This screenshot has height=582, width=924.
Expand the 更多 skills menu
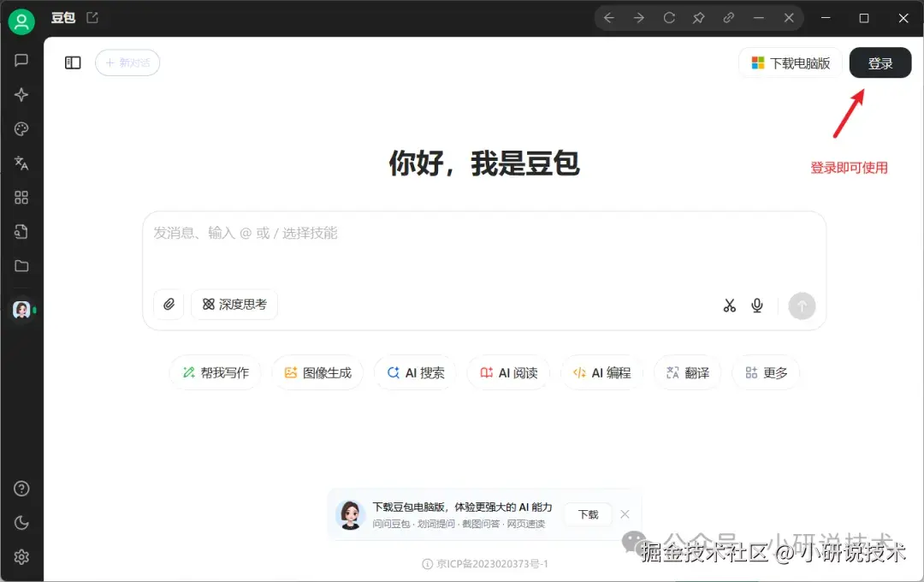tap(766, 372)
